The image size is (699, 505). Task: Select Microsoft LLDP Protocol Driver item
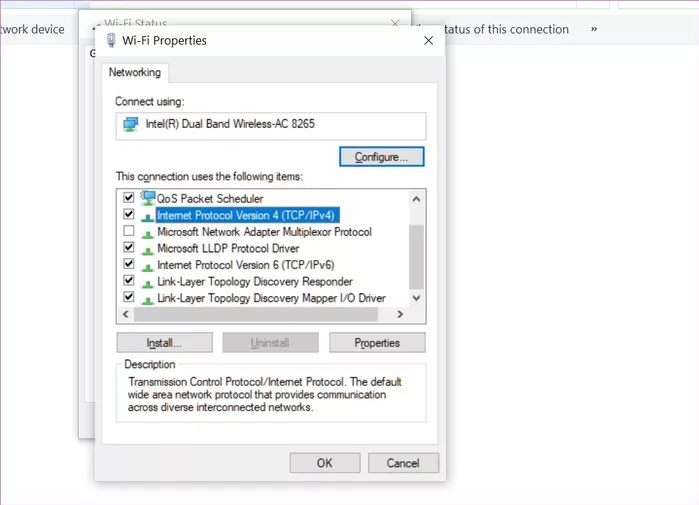pos(228,248)
